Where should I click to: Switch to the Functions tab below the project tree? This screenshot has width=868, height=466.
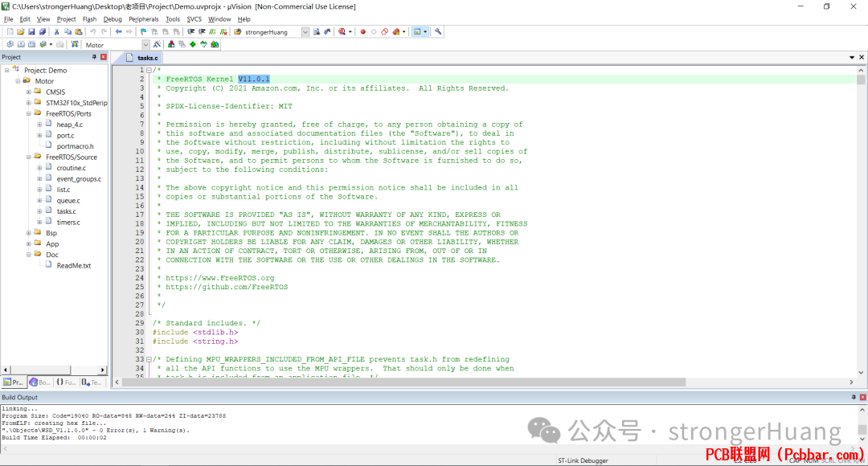click(x=66, y=382)
